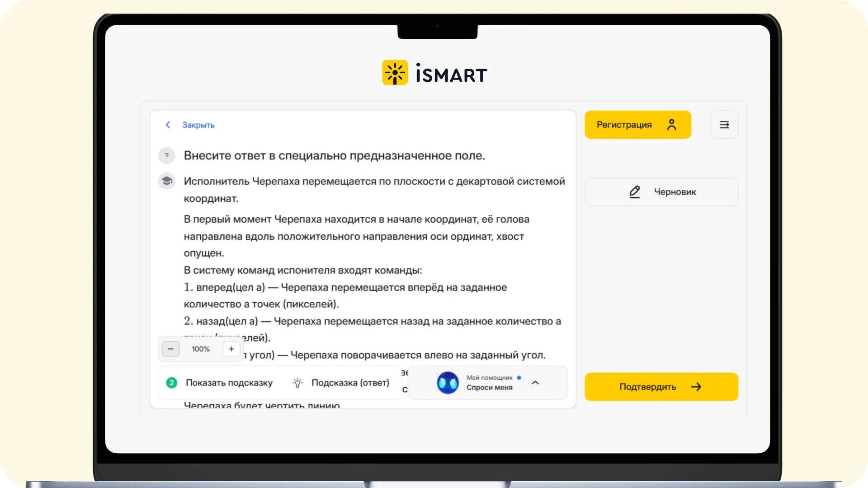
Task: Decrease zoom with the minus button
Action: click(170, 349)
